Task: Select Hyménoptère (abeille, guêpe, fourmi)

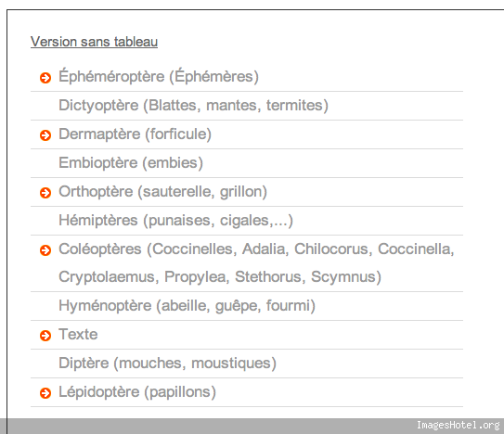Action: coord(187,305)
